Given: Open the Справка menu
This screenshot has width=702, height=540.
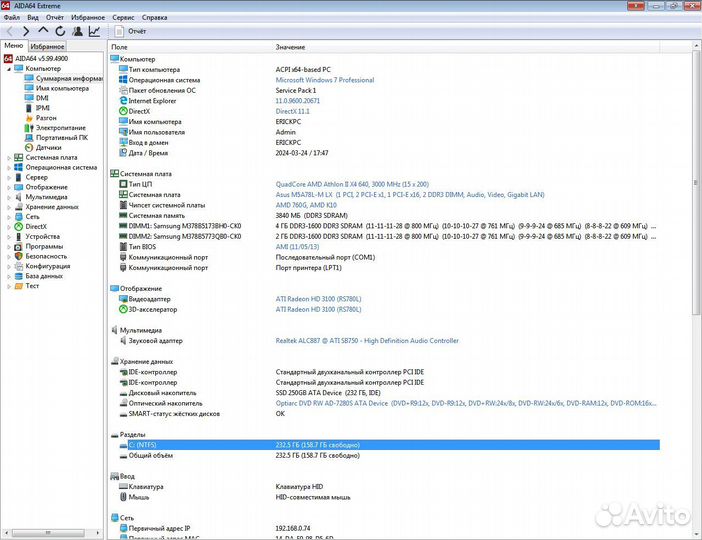Looking at the screenshot, I should [154, 17].
